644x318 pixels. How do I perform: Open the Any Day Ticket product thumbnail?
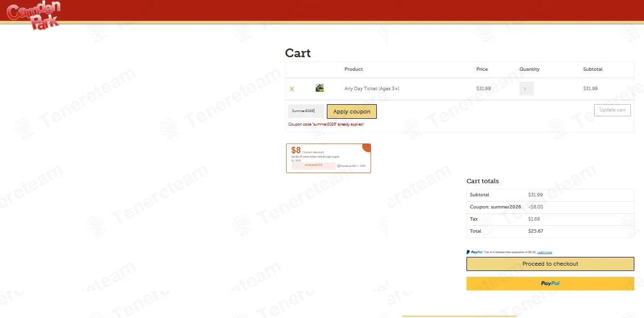320,88
